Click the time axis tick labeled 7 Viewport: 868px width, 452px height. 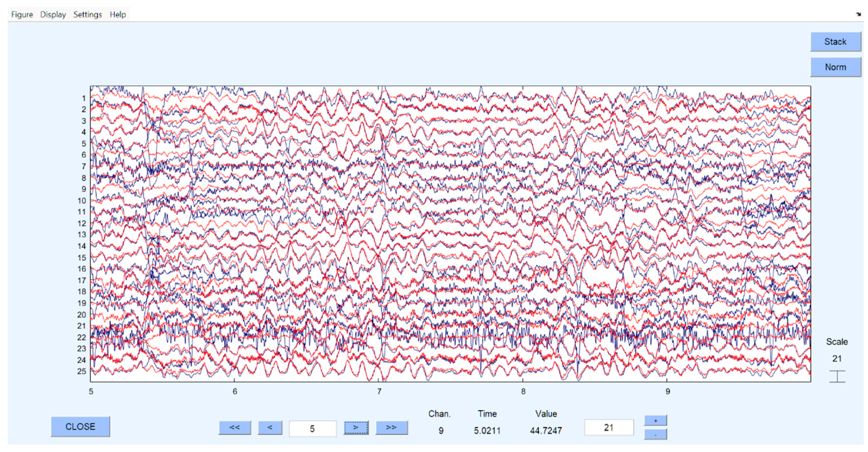[x=379, y=391]
